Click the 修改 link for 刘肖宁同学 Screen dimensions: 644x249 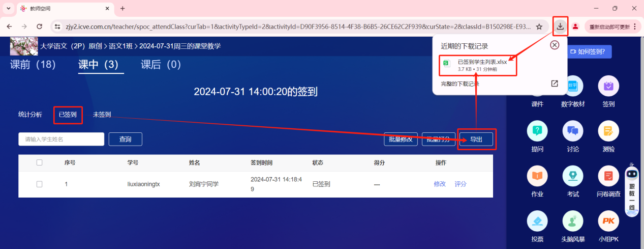tap(440, 184)
